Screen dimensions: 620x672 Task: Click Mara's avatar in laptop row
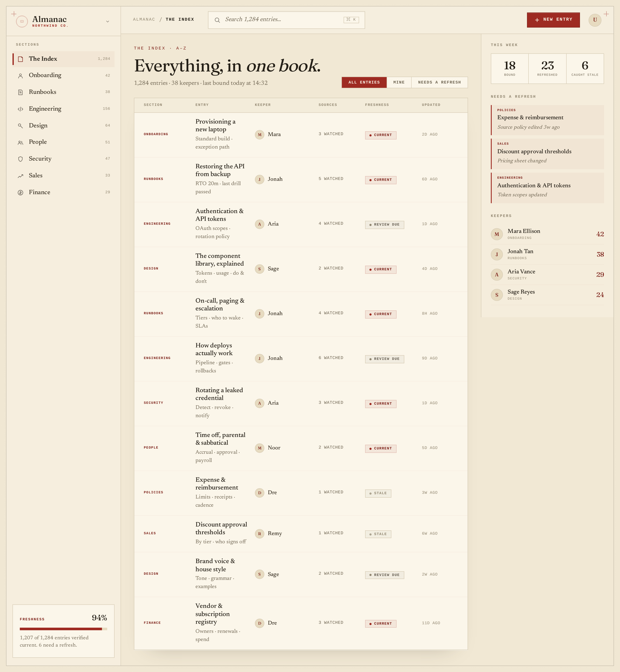[259, 135]
